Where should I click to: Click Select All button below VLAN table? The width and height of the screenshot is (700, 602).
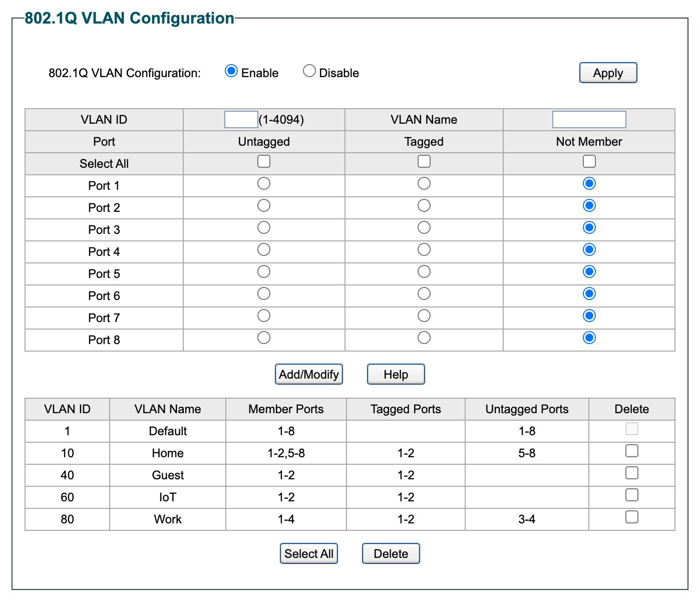(308, 553)
